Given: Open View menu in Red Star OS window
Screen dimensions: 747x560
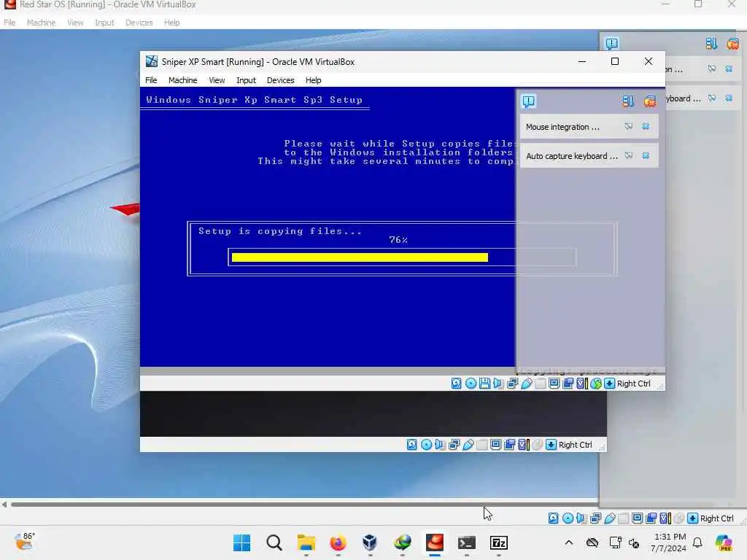Looking at the screenshot, I should [75, 23].
